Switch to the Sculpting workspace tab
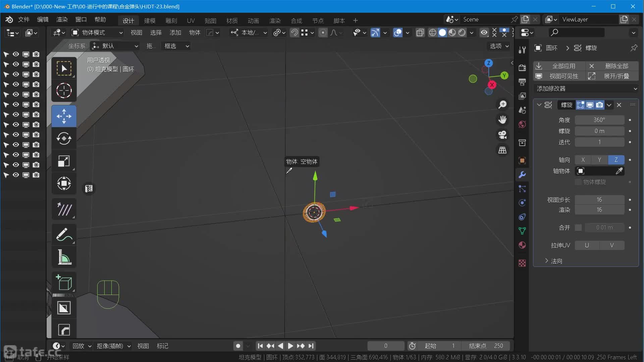This screenshot has width=644, height=362. (171, 20)
